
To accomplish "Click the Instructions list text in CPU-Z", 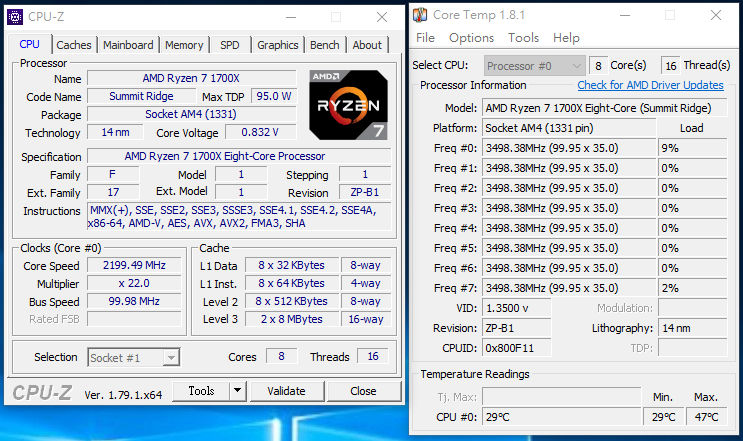I will 239,216.
